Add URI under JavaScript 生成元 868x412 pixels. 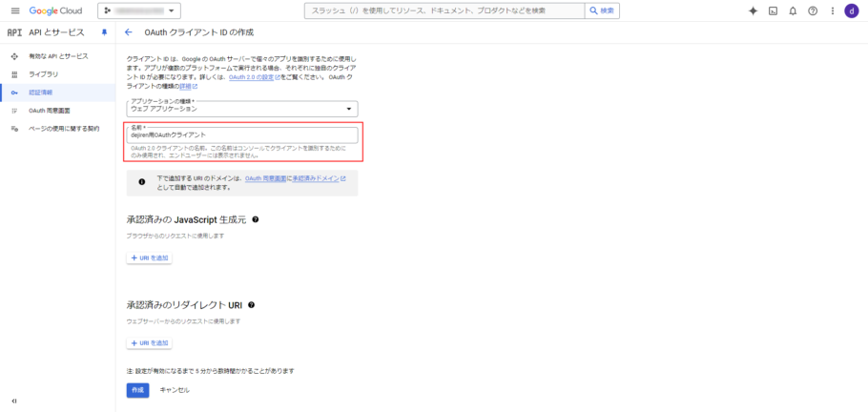point(149,257)
